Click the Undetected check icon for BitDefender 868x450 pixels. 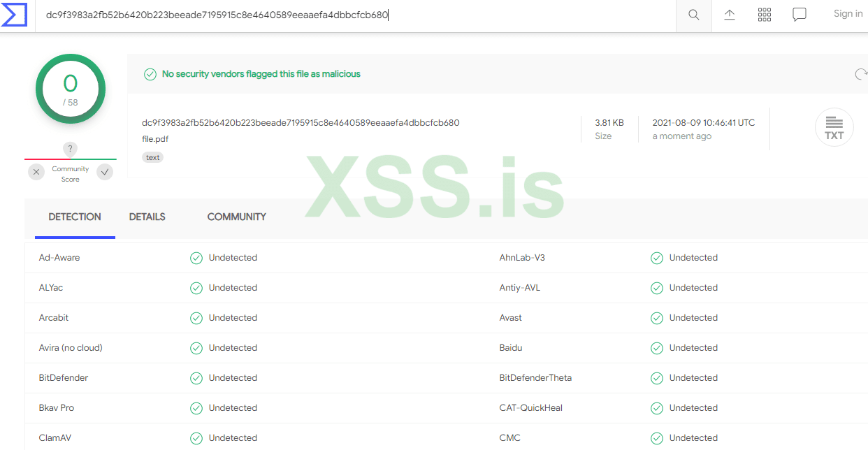pyautogui.click(x=196, y=379)
